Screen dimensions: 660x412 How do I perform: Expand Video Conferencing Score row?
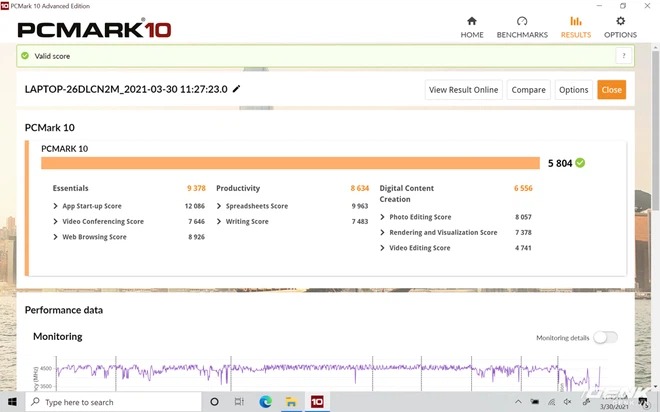pyautogui.click(x=55, y=221)
